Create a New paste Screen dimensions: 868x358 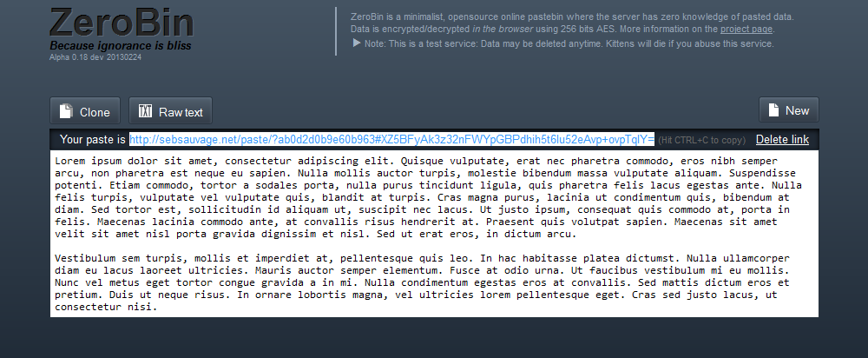coord(788,109)
